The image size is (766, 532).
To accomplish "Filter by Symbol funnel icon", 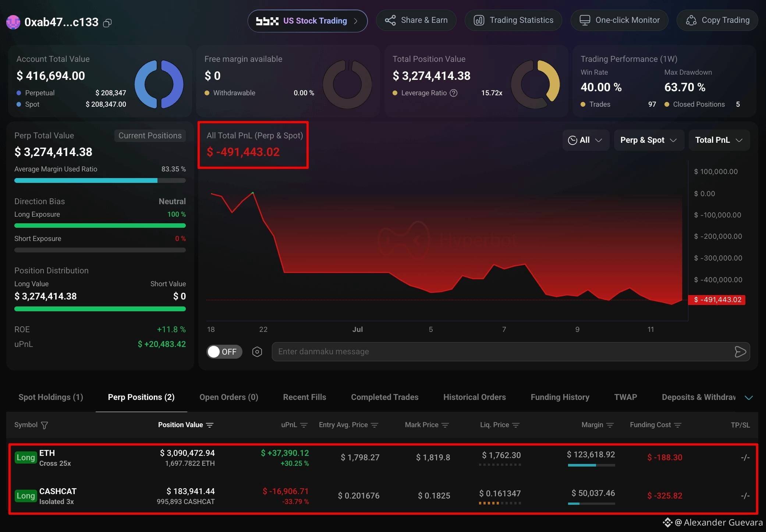I will tap(45, 425).
